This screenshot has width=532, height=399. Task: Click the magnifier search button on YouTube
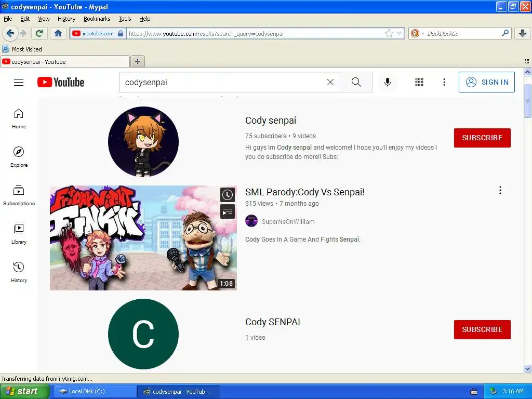click(356, 82)
